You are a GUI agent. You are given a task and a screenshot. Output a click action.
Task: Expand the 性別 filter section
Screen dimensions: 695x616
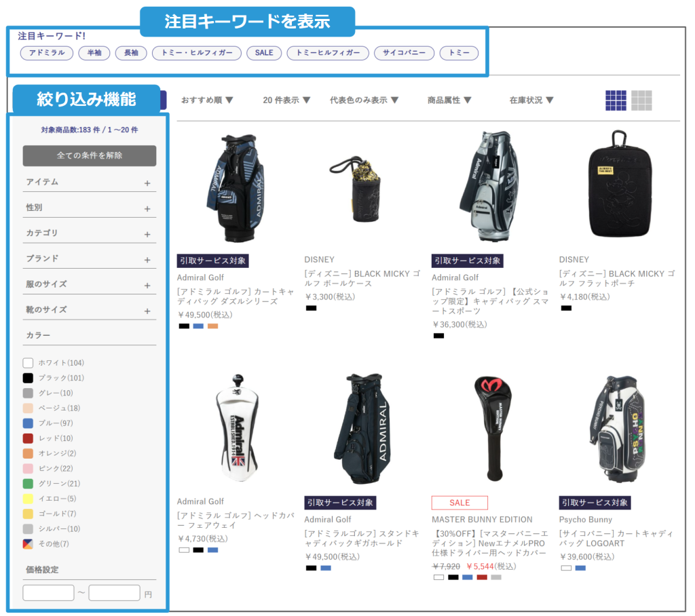tap(90, 208)
